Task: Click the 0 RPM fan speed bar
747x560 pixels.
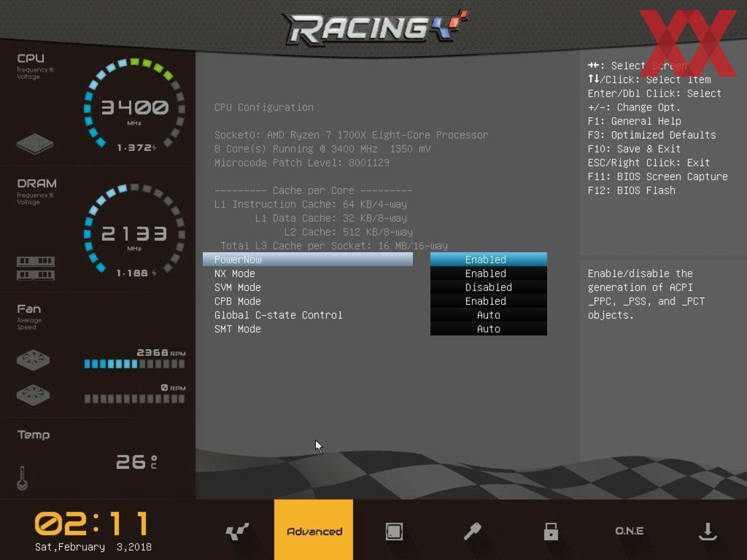Action: [x=135, y=399]
